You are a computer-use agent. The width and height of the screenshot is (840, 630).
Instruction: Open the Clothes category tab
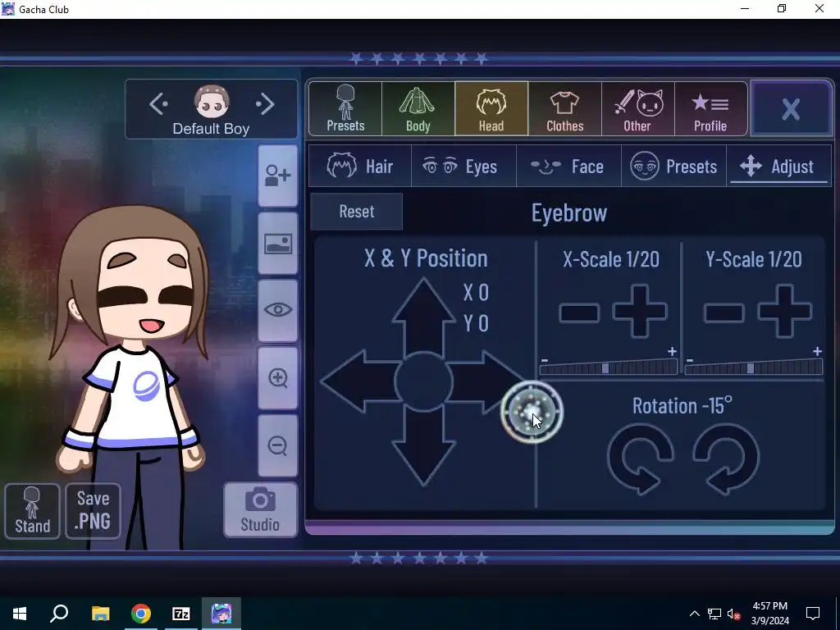click(x=564, y=109)
